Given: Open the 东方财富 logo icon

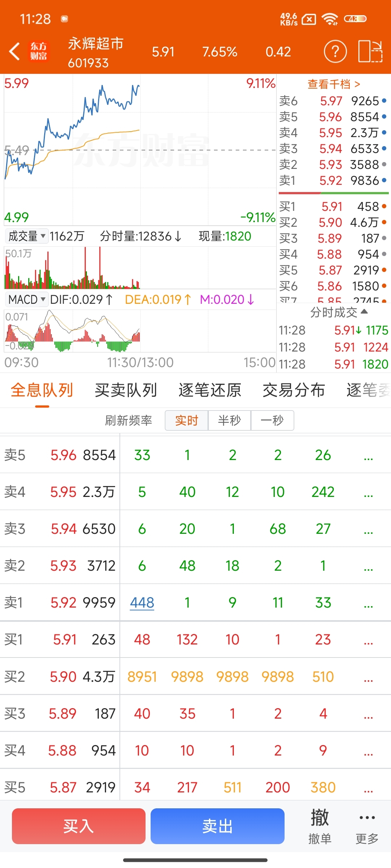Looking at the screenshot, I should [x=38, y=51].
